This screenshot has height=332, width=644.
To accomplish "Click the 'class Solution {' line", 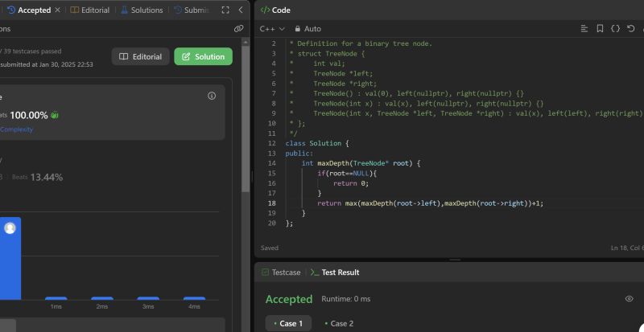I will tap(317, 143).
